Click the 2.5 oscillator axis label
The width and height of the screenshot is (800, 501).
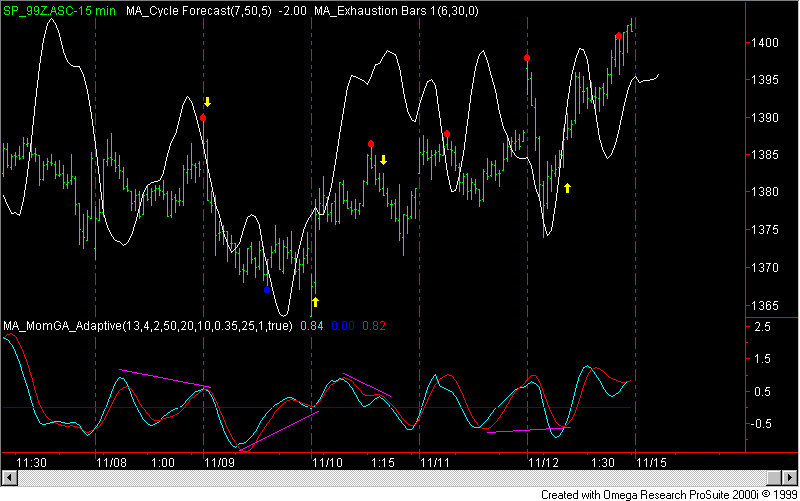pyautogui.click(x=762, y=327)
